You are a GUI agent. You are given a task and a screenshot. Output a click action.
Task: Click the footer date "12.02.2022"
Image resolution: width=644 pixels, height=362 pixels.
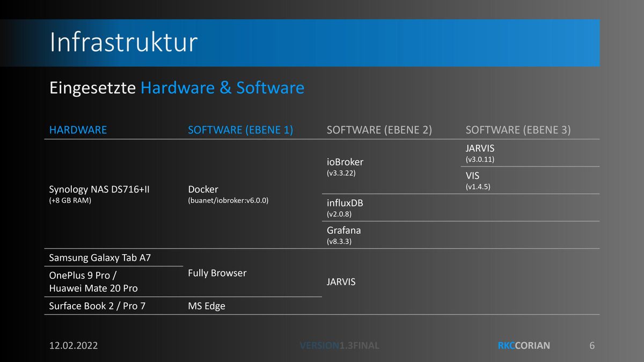pos(74,346)
